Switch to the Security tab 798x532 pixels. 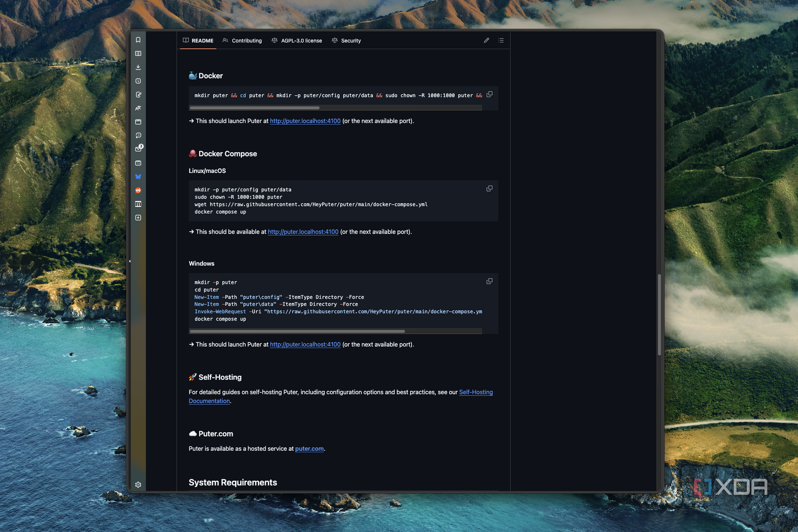click(x=346, y=41)
